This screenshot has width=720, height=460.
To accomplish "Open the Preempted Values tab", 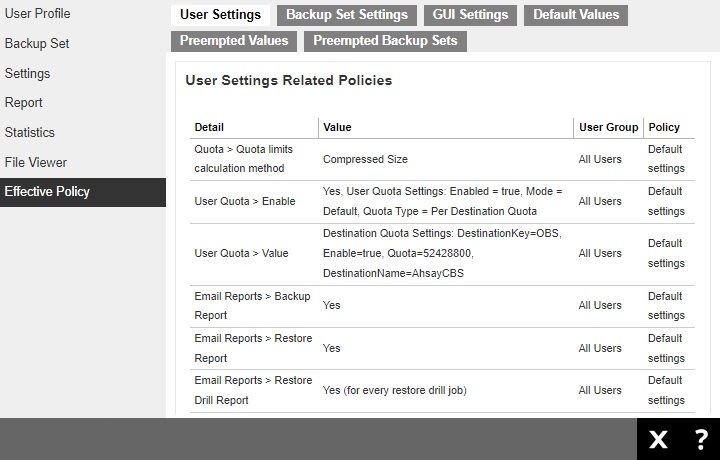I will click(x=234, y=41).
